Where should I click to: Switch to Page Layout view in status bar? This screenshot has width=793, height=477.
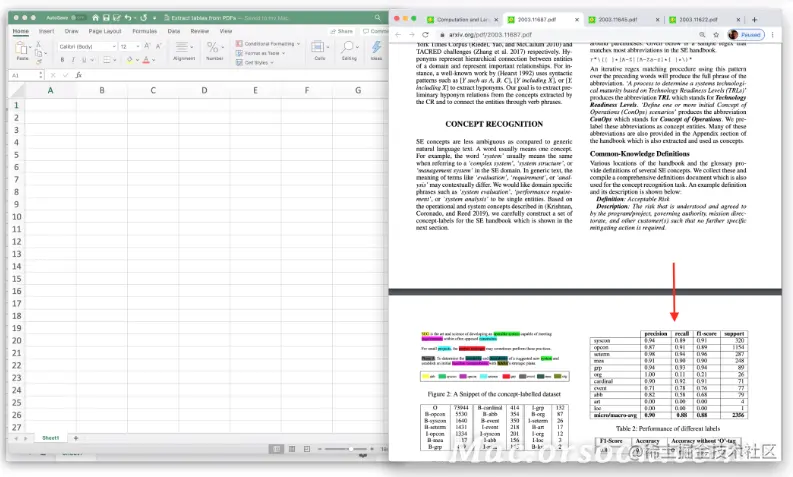click(292, 449)
